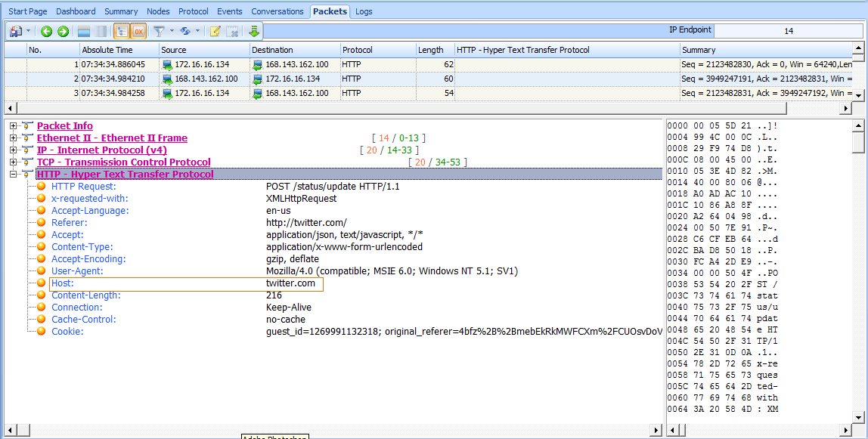Viewport: 868px width, 439px height.
Task: Go to previous packet with green back arrow
Action: pyautogui.click(x=47, y=32)
